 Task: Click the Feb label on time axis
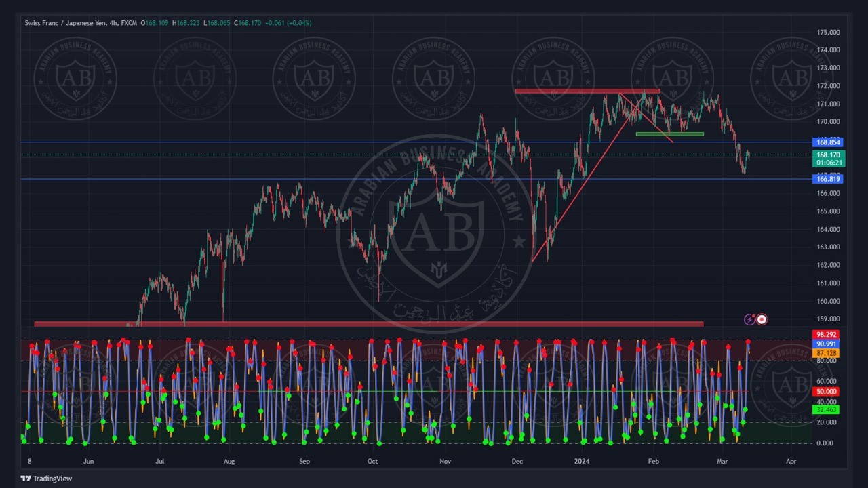click(653, 461)
